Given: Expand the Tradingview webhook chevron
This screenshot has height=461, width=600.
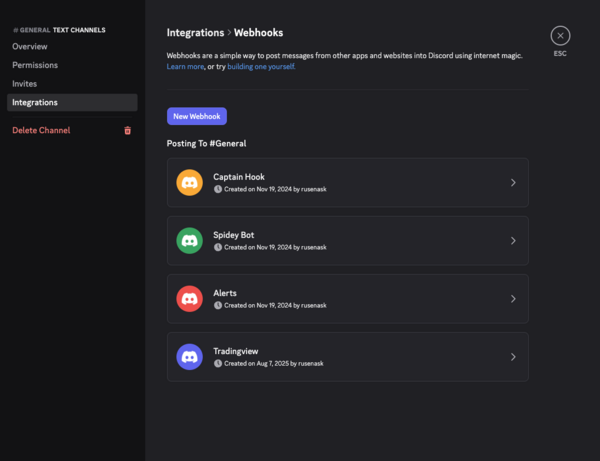Looking at the screenshot, I should (513, 357).
